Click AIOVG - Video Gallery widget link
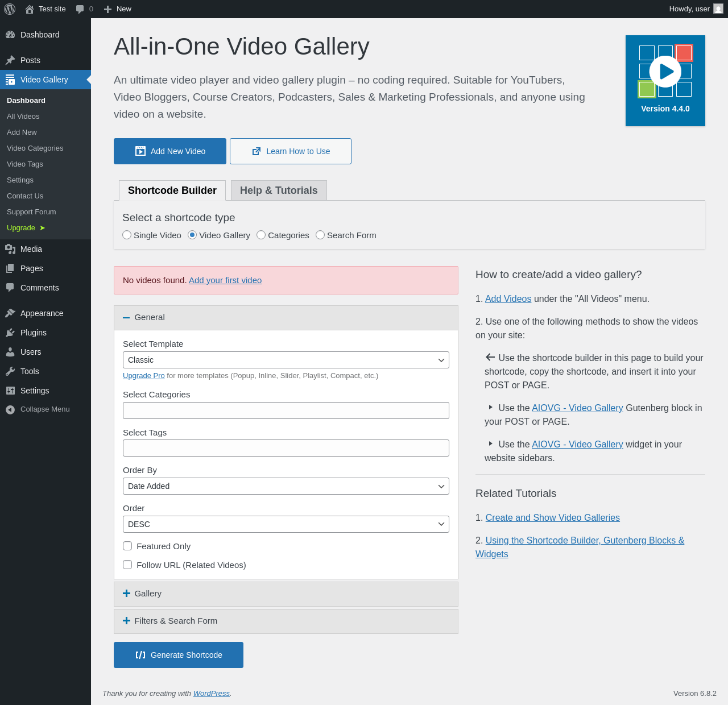 (577, 445)
